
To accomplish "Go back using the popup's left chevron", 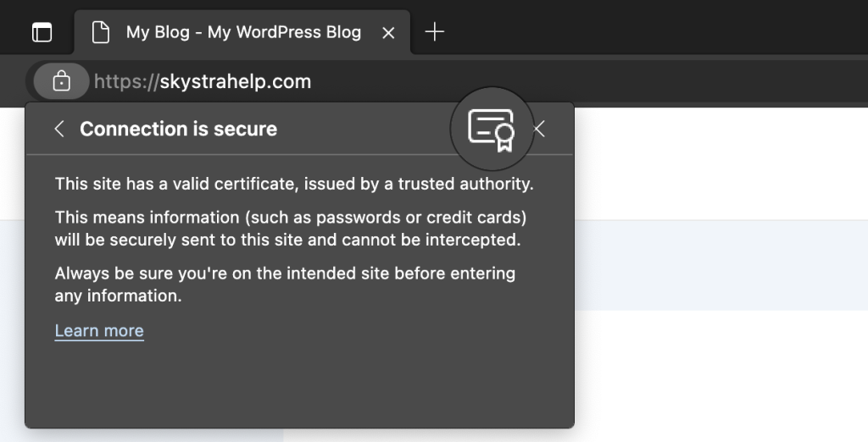I will (58, 129).
